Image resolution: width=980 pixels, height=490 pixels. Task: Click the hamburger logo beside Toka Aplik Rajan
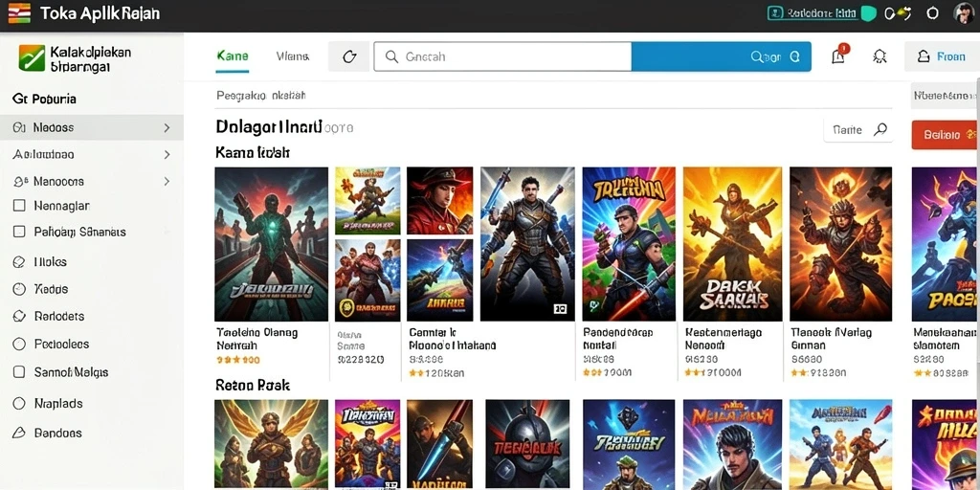[19, 13]
